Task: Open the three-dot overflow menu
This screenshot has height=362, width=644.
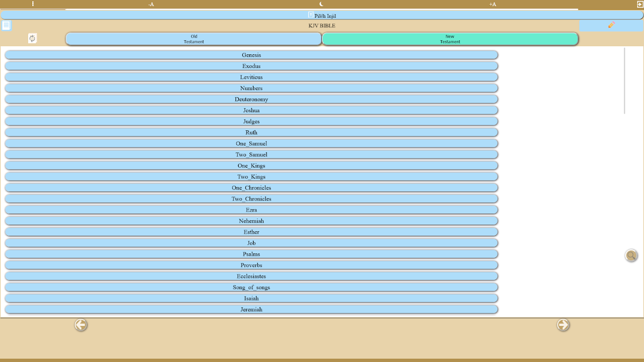Action: (33, 4)
